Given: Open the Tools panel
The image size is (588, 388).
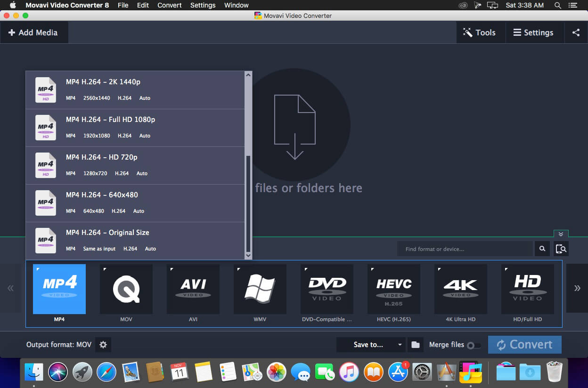Looking at the screenshot, I should tap(480, 32).
